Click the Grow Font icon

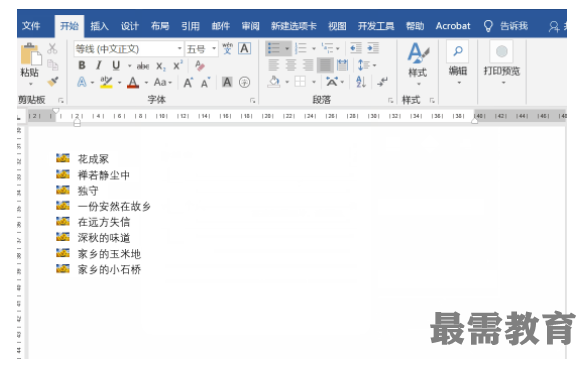(x=188, y=82)
